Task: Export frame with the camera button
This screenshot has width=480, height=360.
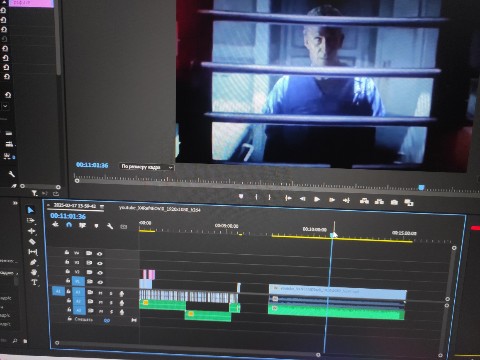Action: pos(394,202)
